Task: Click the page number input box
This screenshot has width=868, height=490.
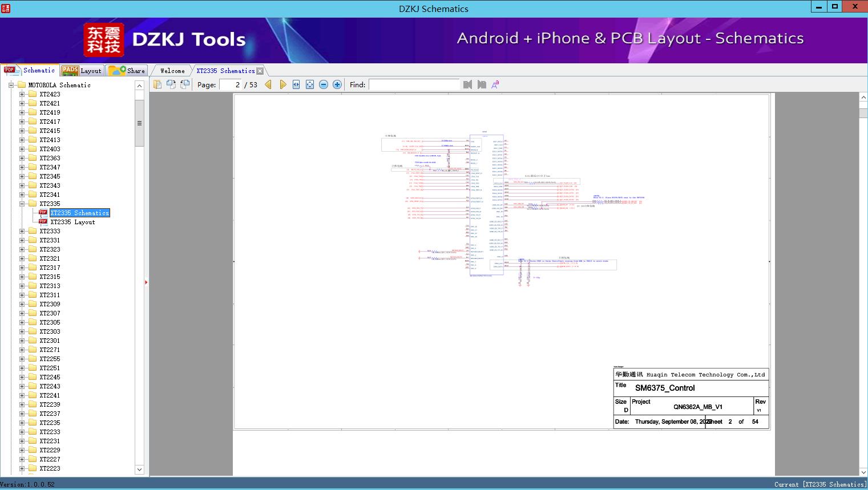Action: tap(231, 84)
